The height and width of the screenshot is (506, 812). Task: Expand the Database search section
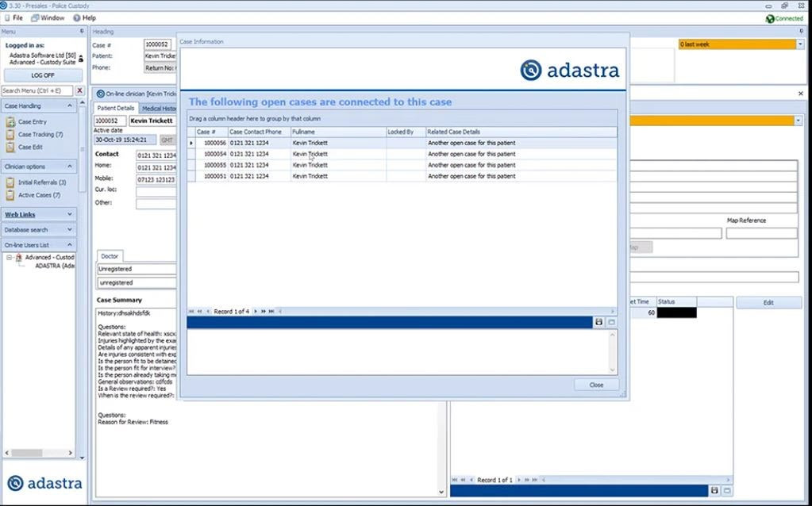click(x=69, y=230)
